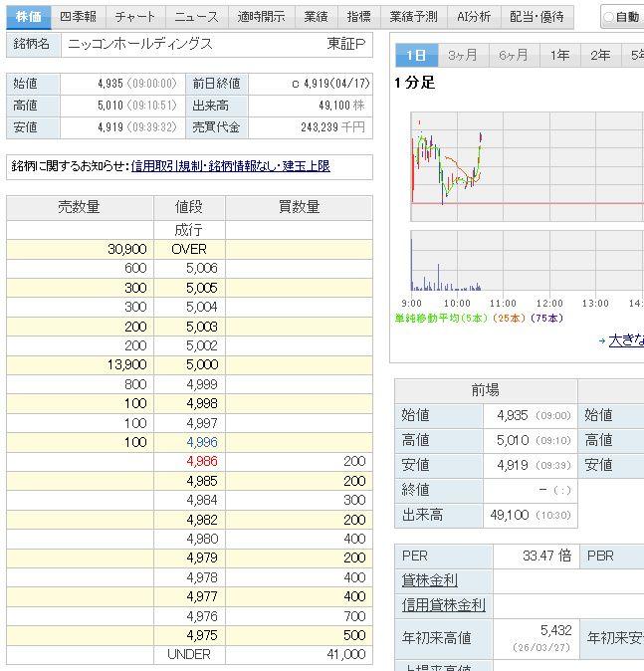Switch chart to 2年 period
This screenshot has height=671, width=644.
click(x=600, y=55)
